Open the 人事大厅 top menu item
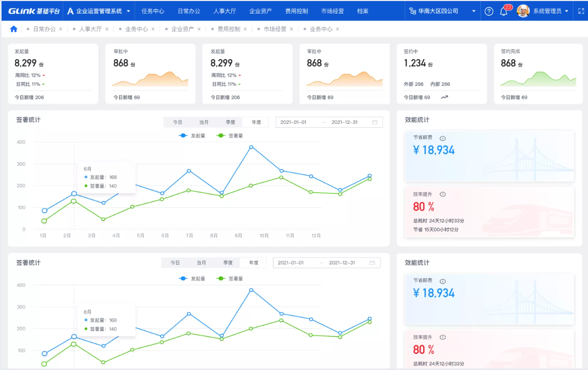 [x=225, y=11]
